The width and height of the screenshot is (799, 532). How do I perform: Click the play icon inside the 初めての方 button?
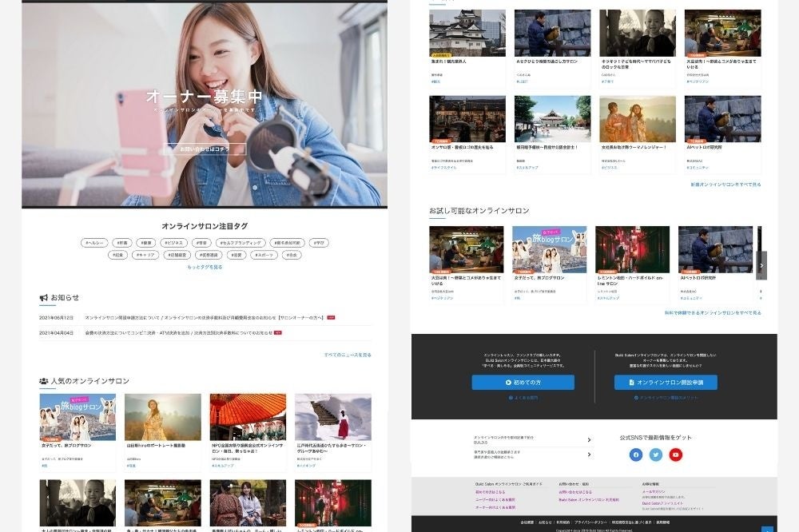(x=507, y=382)
